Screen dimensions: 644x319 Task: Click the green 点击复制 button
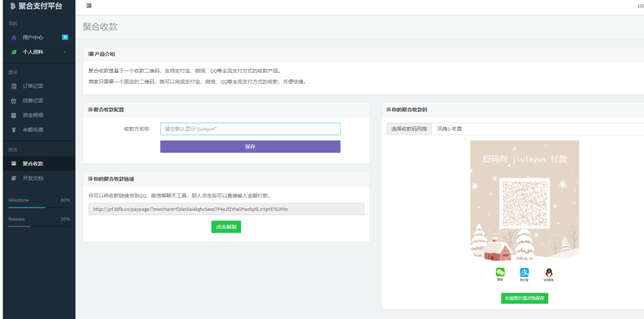226,227
